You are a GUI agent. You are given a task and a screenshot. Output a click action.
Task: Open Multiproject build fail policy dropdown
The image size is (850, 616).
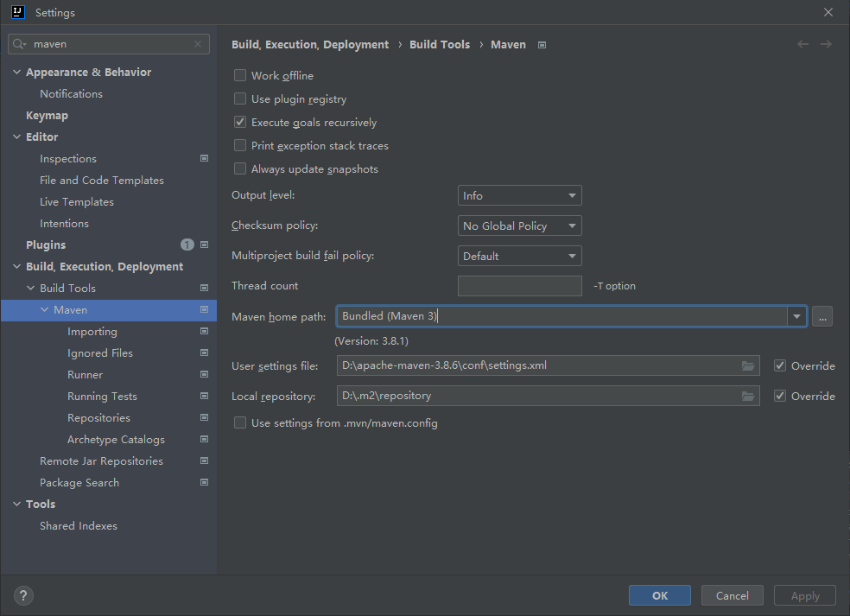click(519, 256)
